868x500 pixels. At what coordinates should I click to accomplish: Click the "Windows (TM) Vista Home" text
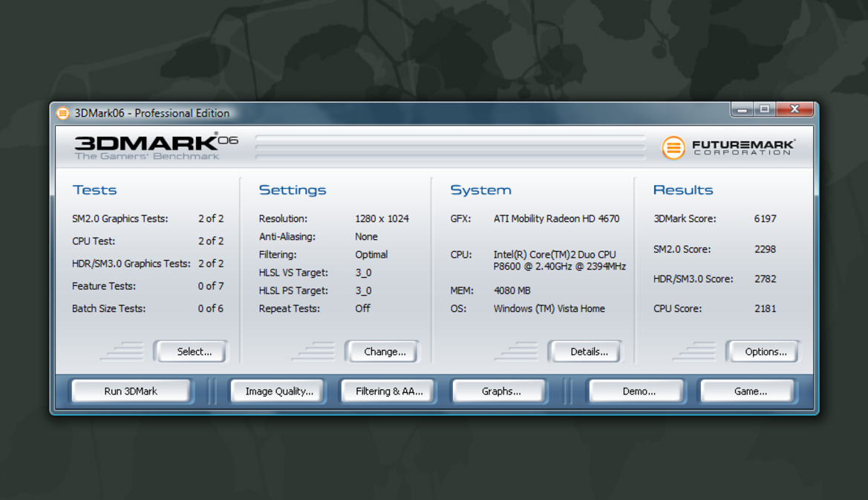point(549,308)
